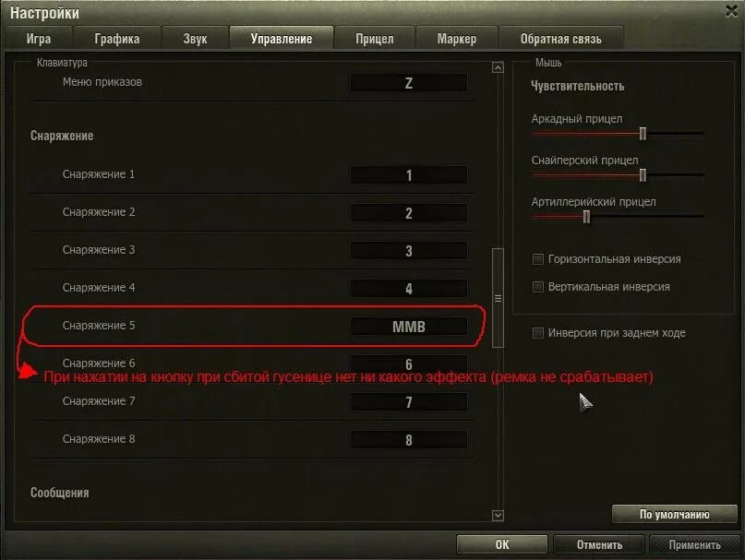745x560 pixels.
Task: Click the По умолчанию button
Action: [674, 515]
